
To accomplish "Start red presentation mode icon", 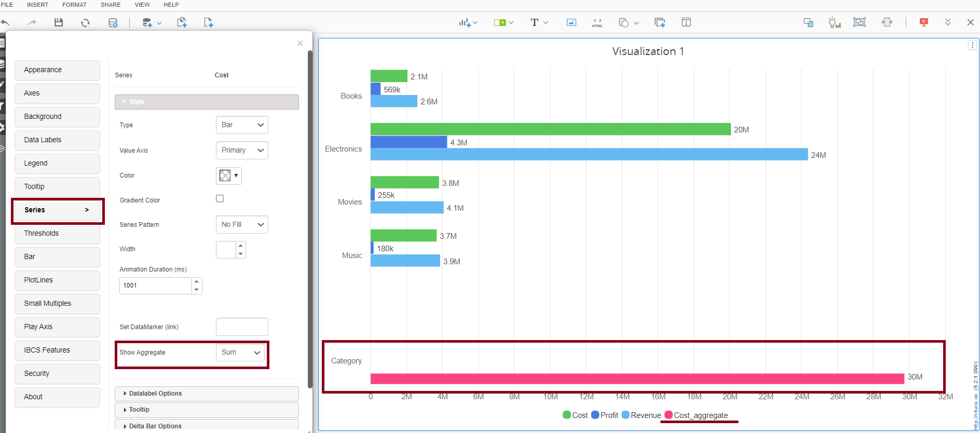I will pos(924,22).
